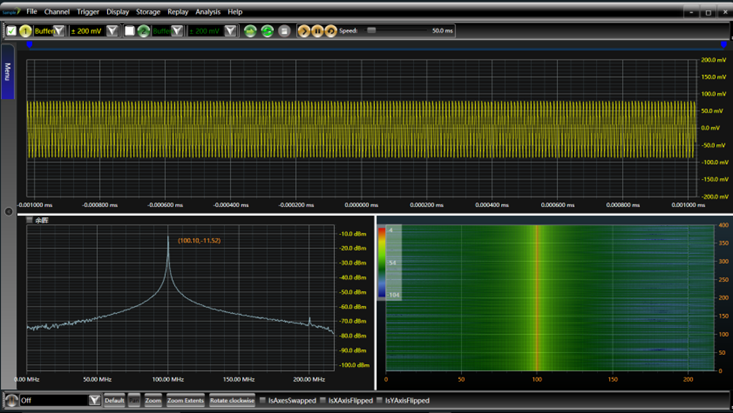Open the Analysis menu
This screenshot has width=733, height=413.
click(208, 12)
